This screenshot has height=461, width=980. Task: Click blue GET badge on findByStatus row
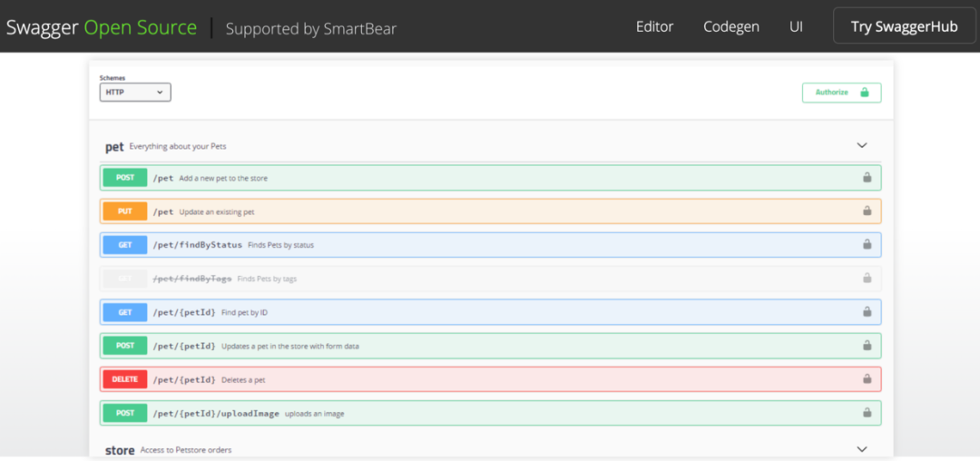[125, 245]
